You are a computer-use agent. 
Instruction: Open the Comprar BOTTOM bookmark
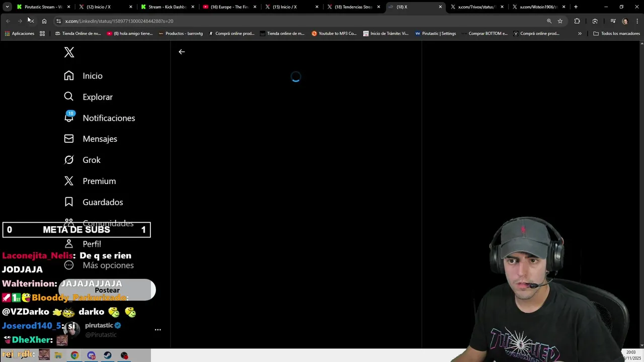tap(484, 34)
